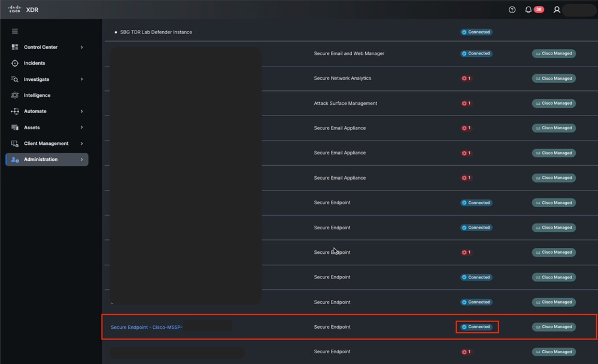Click error badge for Secure Network Analytics

point(466,78)
